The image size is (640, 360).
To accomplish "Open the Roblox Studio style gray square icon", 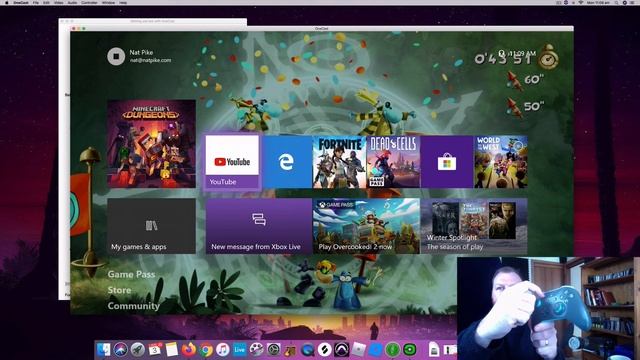I will click(x=358, y=350).
